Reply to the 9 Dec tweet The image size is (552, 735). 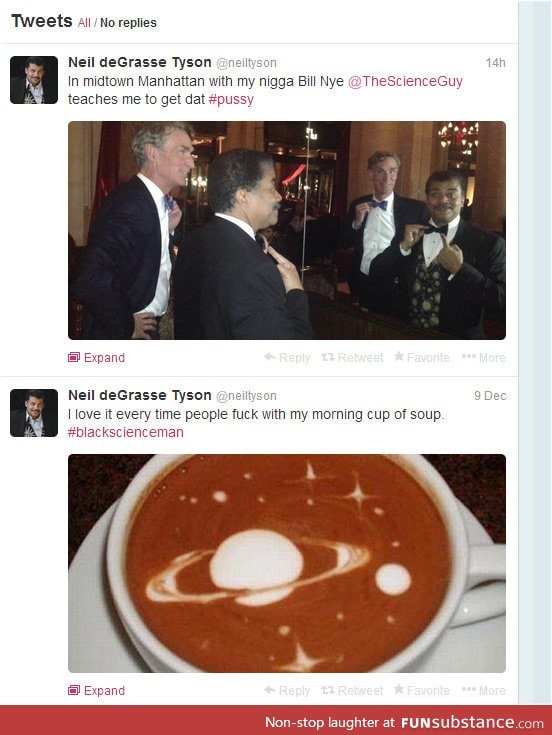pyautogui.click(x=287, y=690)
